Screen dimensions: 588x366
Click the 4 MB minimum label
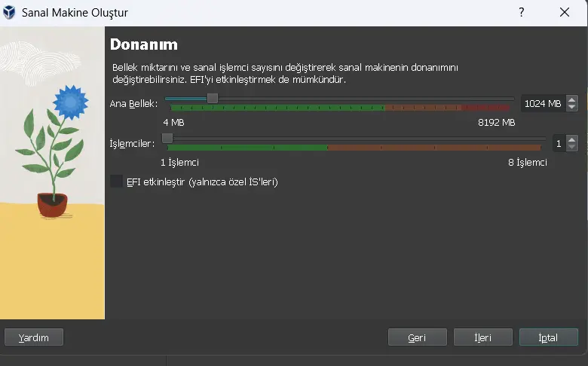pos(173,123)
